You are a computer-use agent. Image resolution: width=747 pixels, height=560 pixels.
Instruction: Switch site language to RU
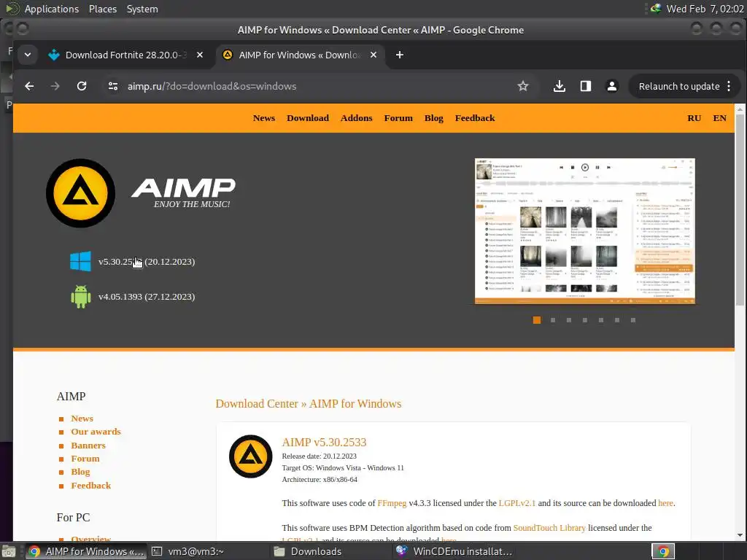pos(694,118)
